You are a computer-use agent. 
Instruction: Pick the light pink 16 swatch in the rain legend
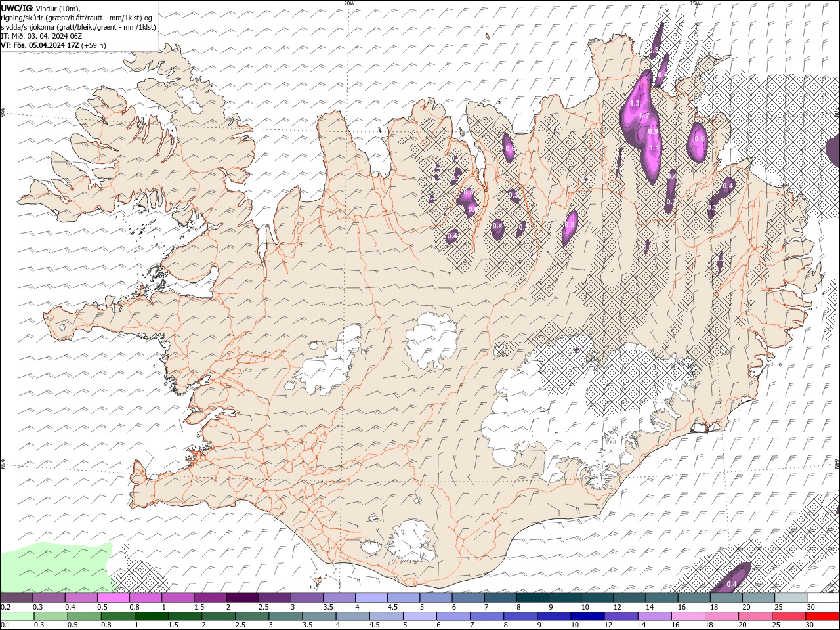687,616
